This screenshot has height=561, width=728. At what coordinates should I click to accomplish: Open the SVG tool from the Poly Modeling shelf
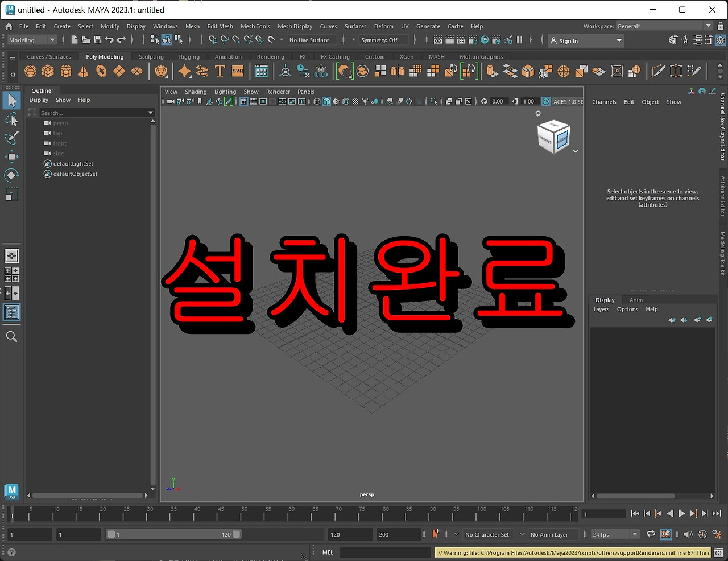237,71
